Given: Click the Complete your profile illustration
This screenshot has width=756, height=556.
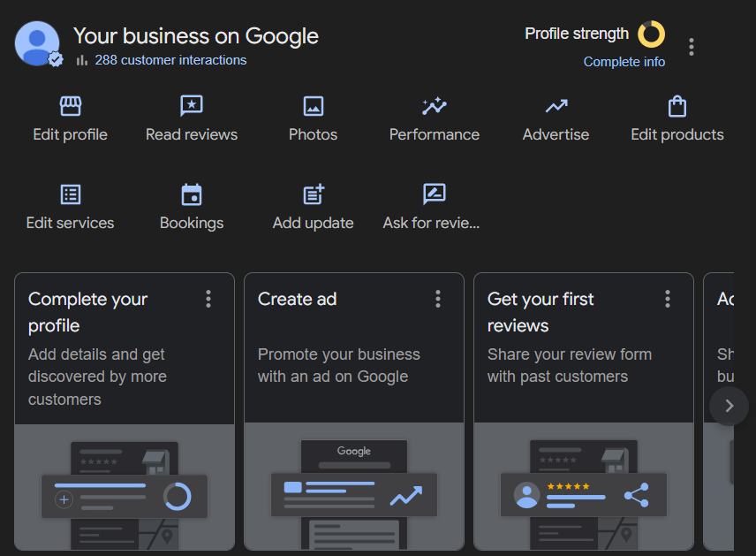Looking at the screenshot, I should (x=125, y=487).
